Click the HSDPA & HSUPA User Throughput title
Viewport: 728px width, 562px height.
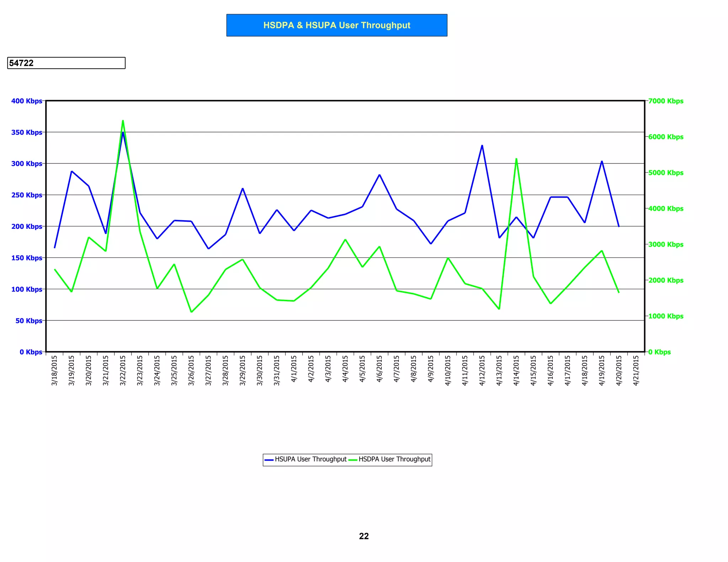tap(337, 25)
